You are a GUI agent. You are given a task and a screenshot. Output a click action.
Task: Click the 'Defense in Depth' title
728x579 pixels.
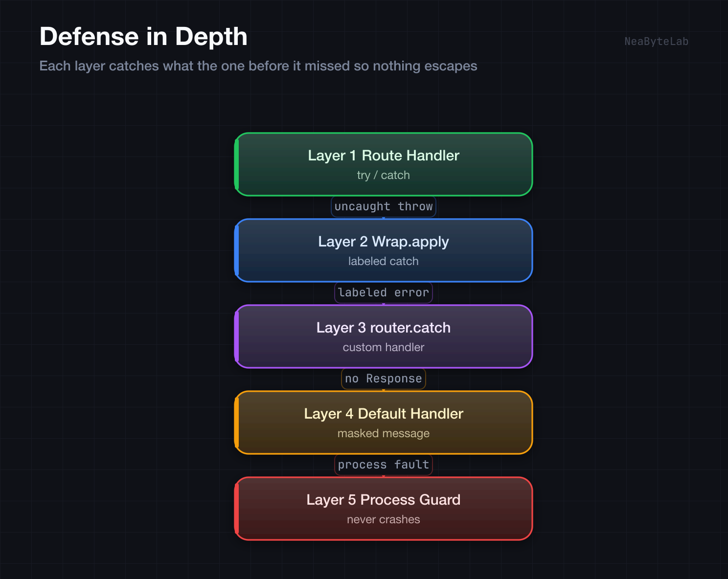143,37
